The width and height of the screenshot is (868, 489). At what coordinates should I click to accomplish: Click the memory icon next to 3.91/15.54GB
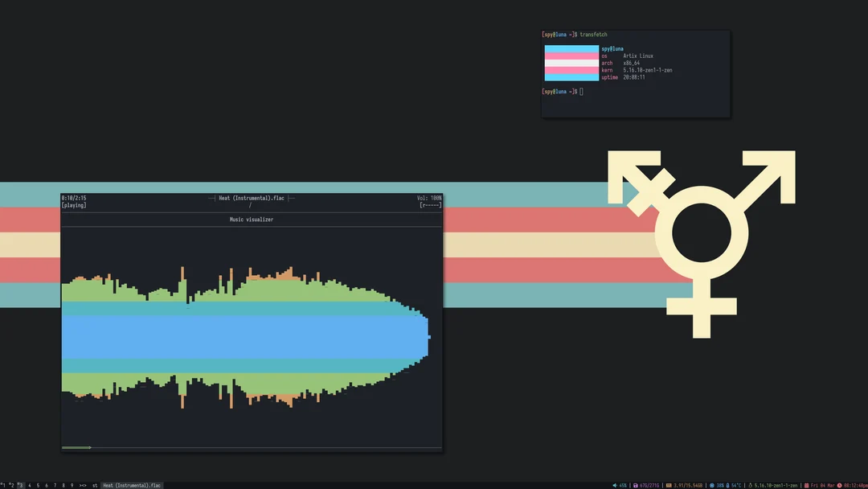click(x=668, y=485)
